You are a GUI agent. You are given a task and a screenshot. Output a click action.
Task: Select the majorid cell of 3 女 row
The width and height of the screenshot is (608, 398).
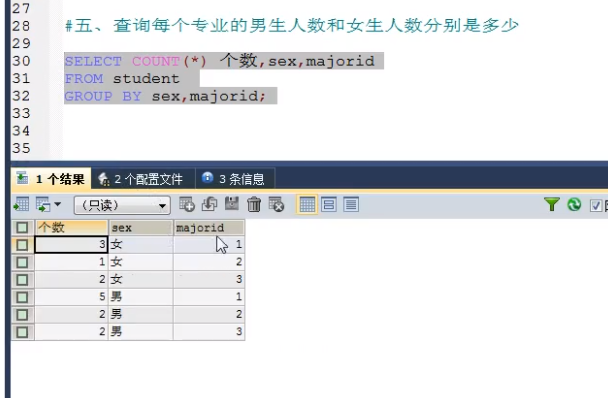tap(209, 244)
